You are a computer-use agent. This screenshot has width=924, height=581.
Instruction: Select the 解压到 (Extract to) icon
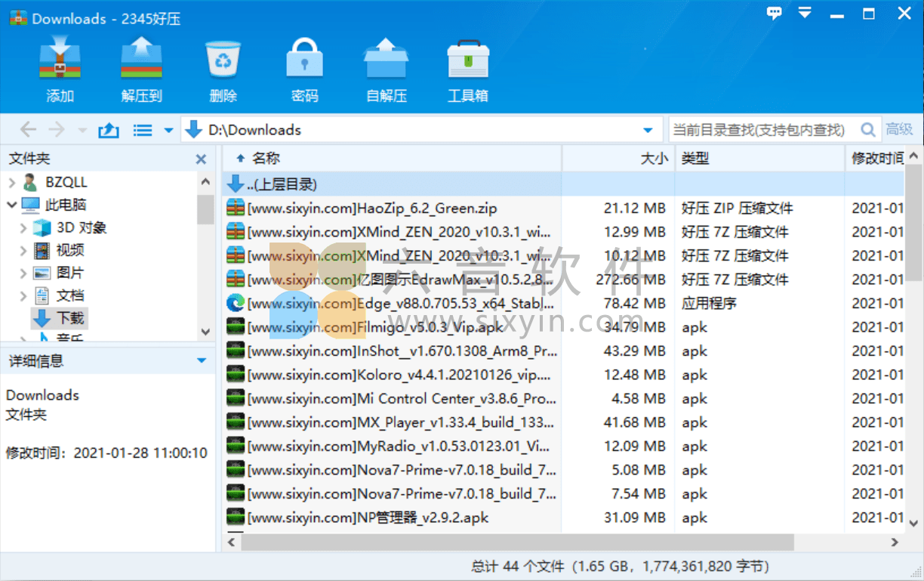[141, 68]
